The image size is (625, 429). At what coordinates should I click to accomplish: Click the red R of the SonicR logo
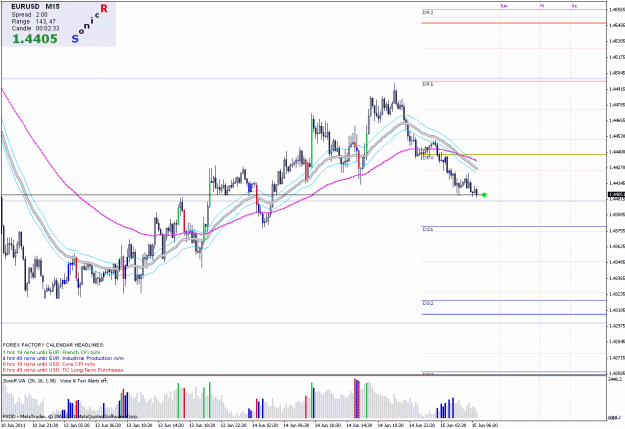pos(104,8)
